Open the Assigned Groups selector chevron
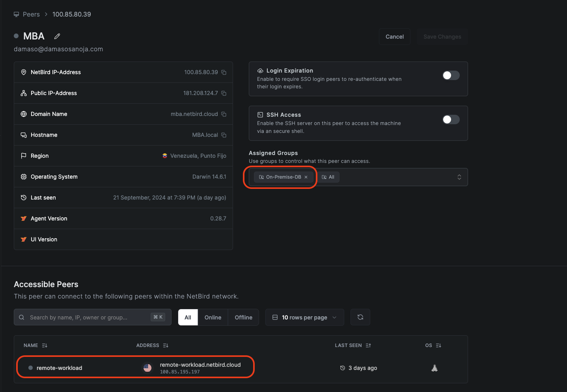 (x=459, y=177)
